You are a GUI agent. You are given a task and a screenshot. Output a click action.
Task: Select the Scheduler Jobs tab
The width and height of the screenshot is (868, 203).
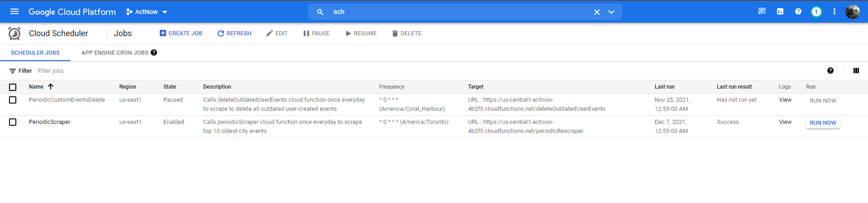35,53
